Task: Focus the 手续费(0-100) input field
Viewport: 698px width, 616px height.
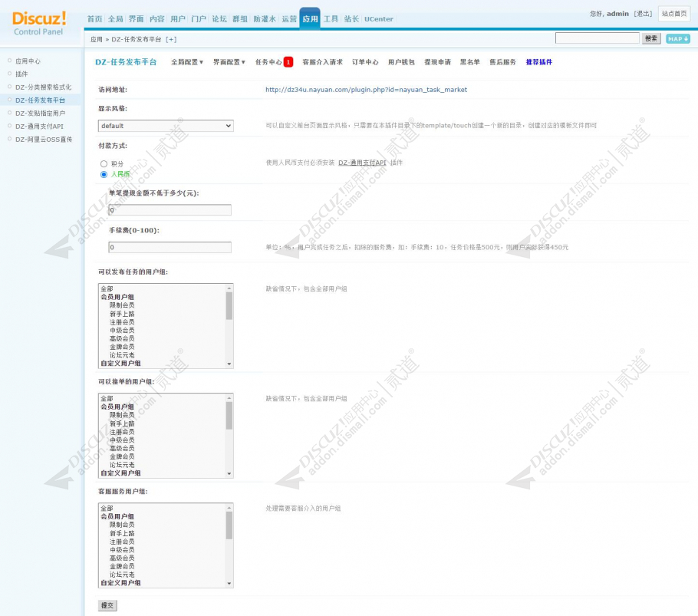Action: click(x=170, y=248)
